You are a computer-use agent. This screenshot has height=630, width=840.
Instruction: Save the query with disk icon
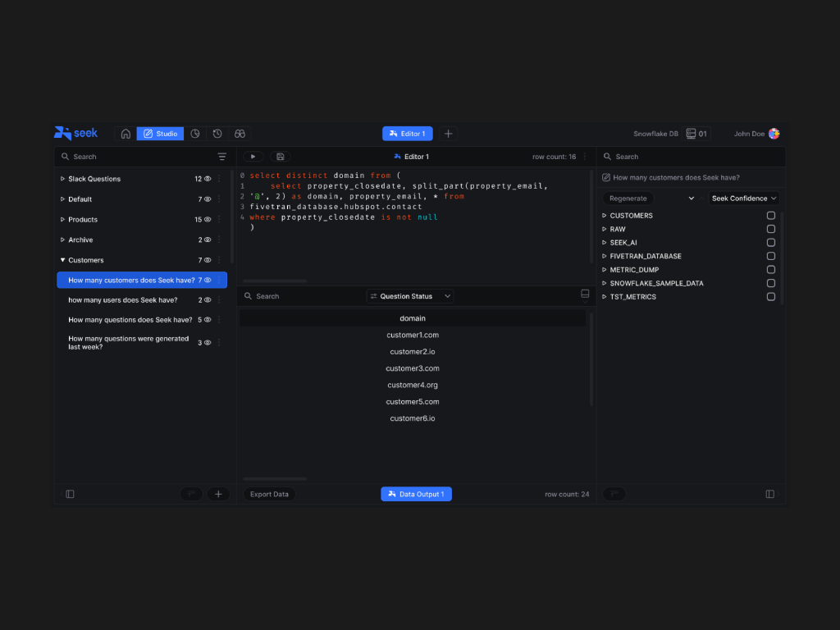(x=281, y=157)
